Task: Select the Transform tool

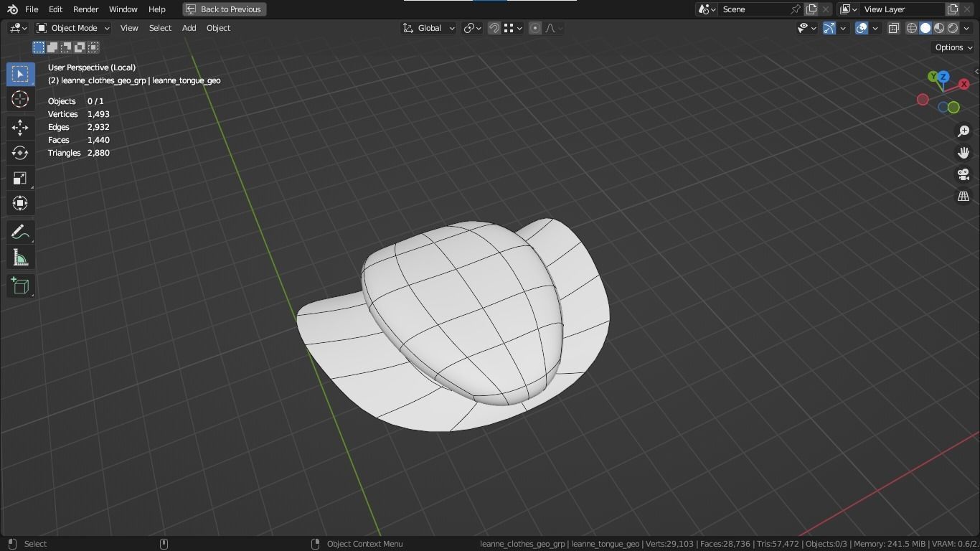Action: click(19, 203)
